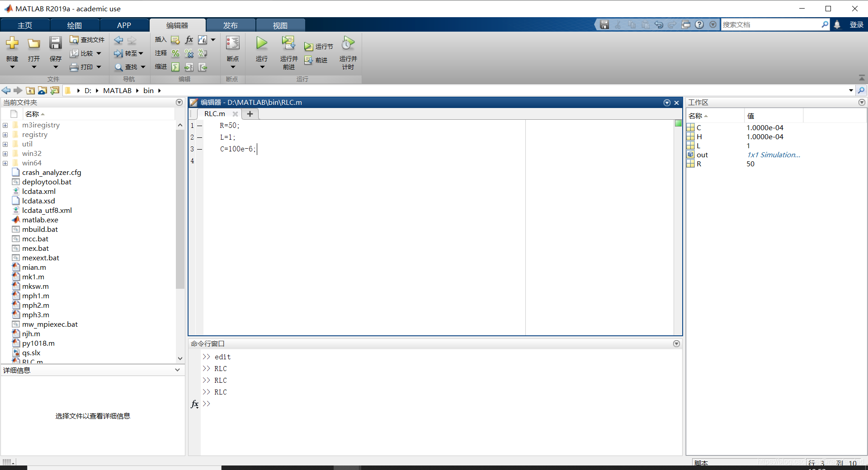The image size is (868, 470).
Task: Open 查找文件 (Find Files)
Action: (x=87, y=40)
